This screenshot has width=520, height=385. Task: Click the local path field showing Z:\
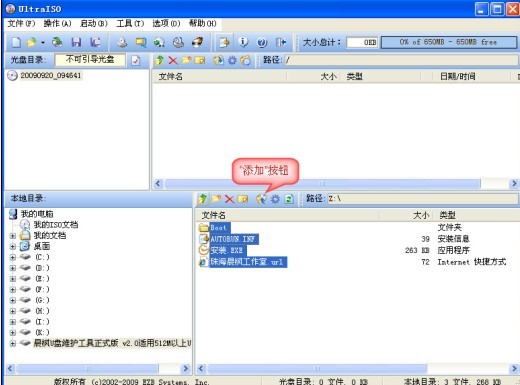[422, 199]
